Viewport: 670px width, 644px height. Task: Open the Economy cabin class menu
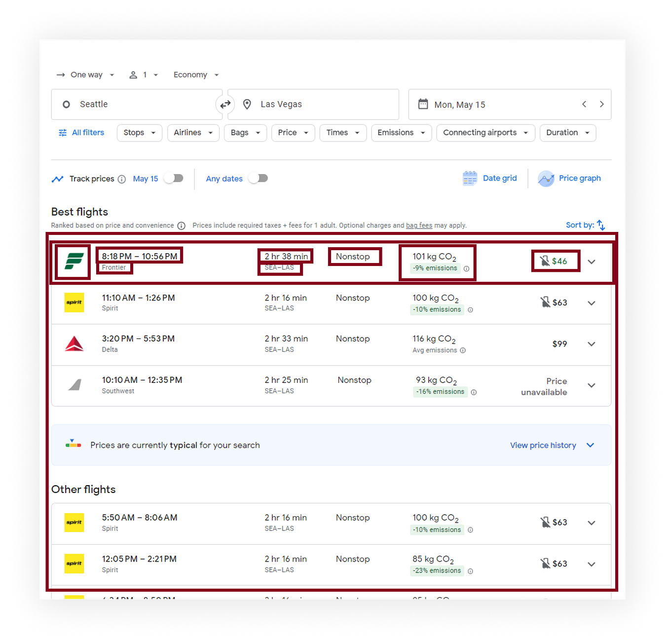195,75
